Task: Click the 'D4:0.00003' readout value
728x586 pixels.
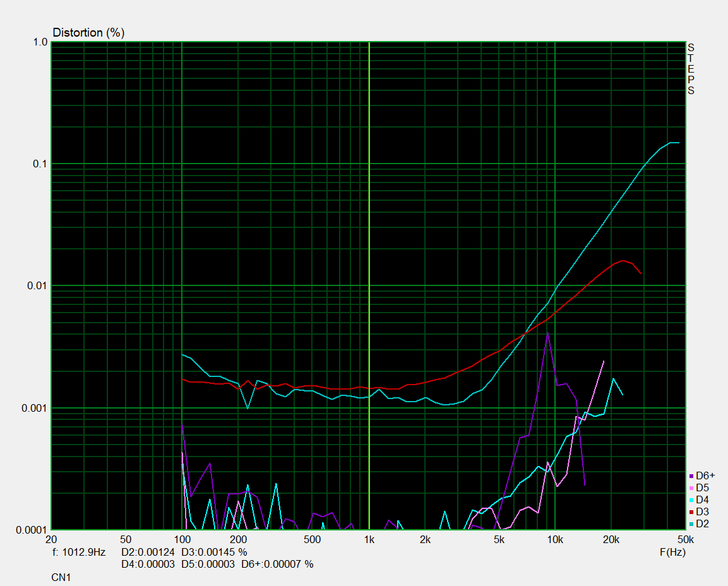Action: pos(148,565)
